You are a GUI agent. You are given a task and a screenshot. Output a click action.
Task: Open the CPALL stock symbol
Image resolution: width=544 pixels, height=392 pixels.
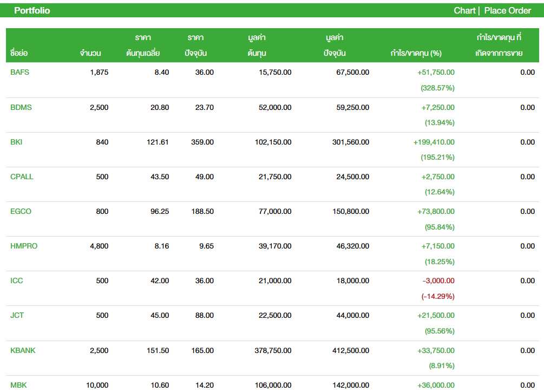click(22, 177)
